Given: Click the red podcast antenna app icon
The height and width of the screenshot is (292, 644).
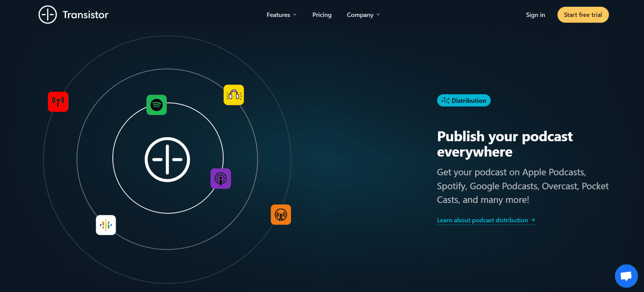Looking at the screenshot, I should tap(58, 102).
